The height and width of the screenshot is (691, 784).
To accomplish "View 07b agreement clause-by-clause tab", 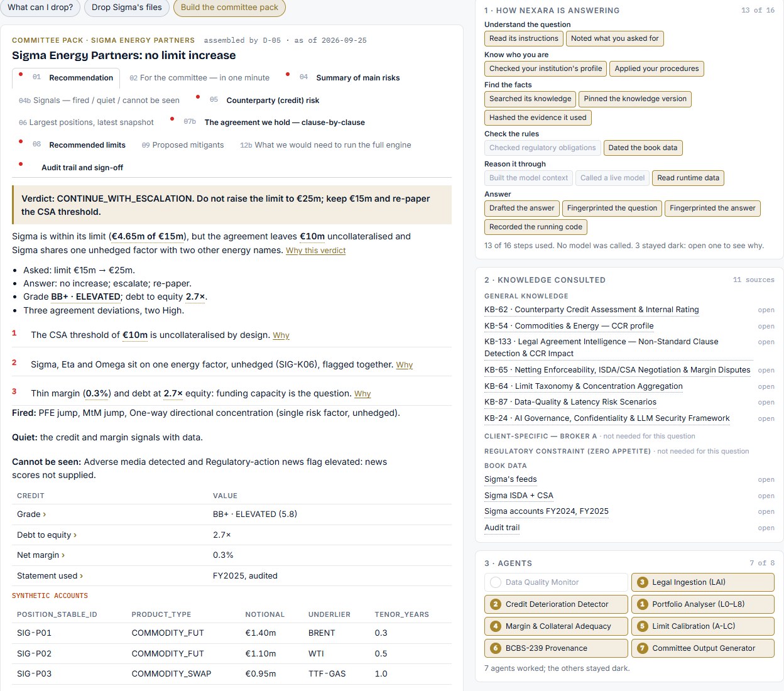I will [267, 122].
